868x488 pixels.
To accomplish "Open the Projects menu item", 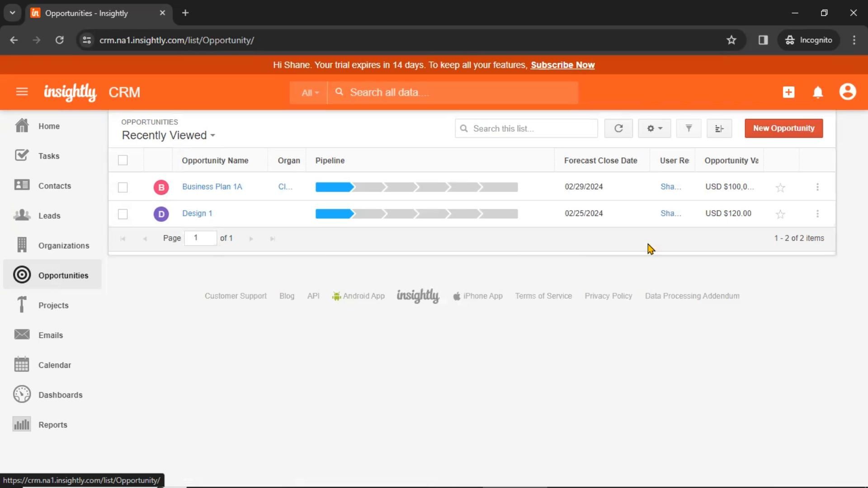I will point(53,305).
